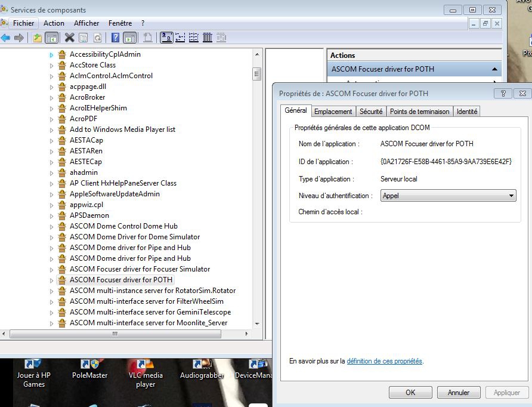This screenshot has width=532, height=407.
Task: Switch to large icons view in toolbar
Action: (166, 38)
